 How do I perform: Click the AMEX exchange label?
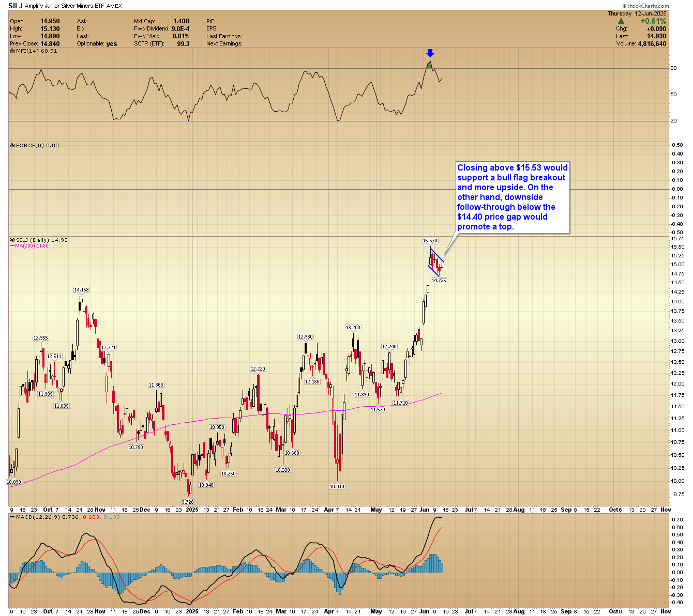coord(114,6)
